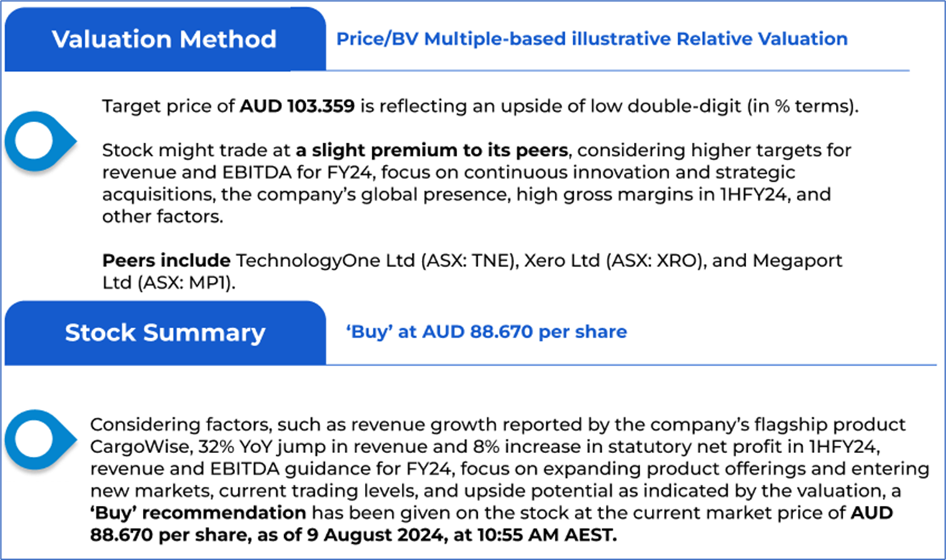Click the bold AUD 103.359 target price
This screenshot has height=560, width=946.
tap(297, 107)
